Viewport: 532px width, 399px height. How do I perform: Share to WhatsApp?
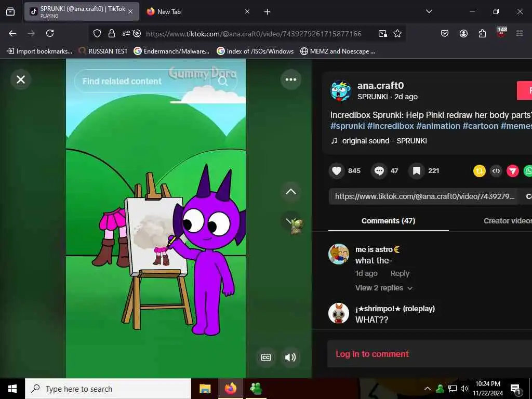(528, 170)
